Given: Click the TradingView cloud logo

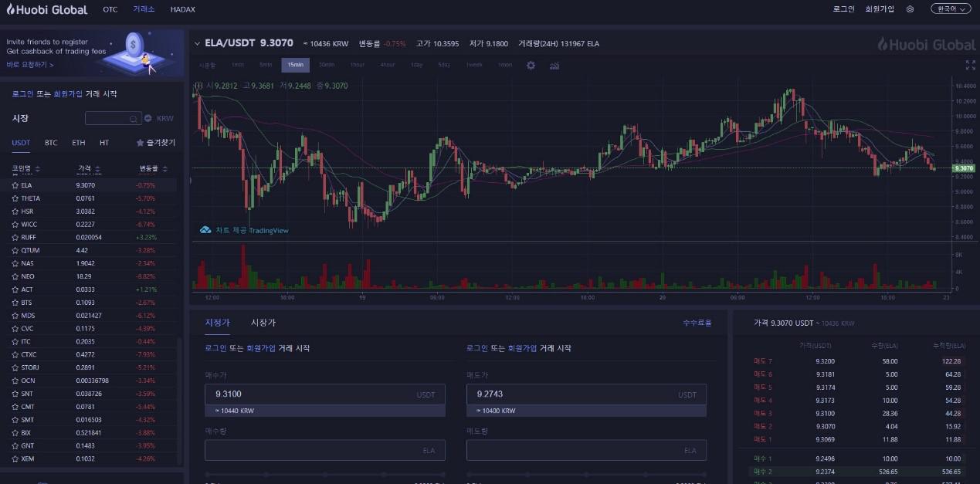Looking at the screenshot, I should coord(205,230).
